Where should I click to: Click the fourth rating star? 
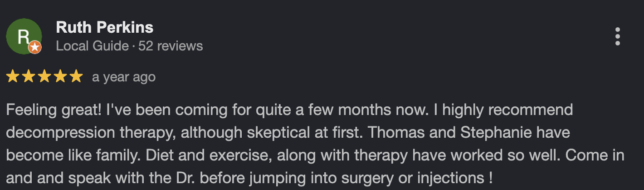pyautogui.click(x=60, y=77)
